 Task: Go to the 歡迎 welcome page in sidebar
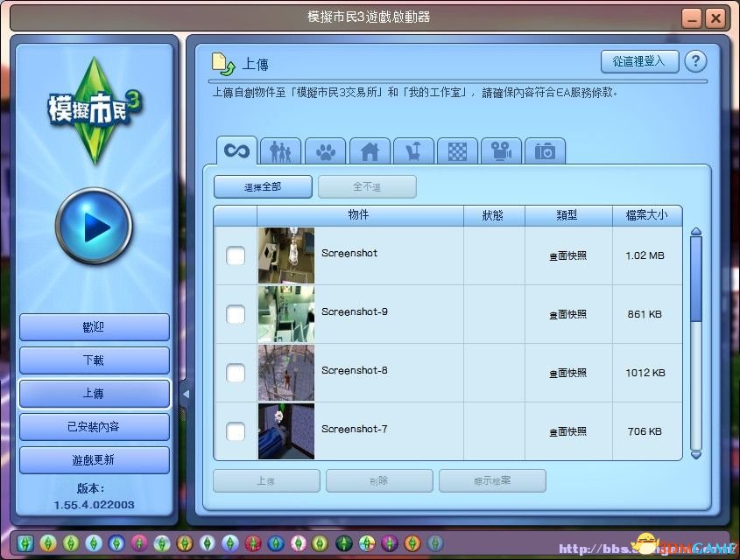pos(94,327)
